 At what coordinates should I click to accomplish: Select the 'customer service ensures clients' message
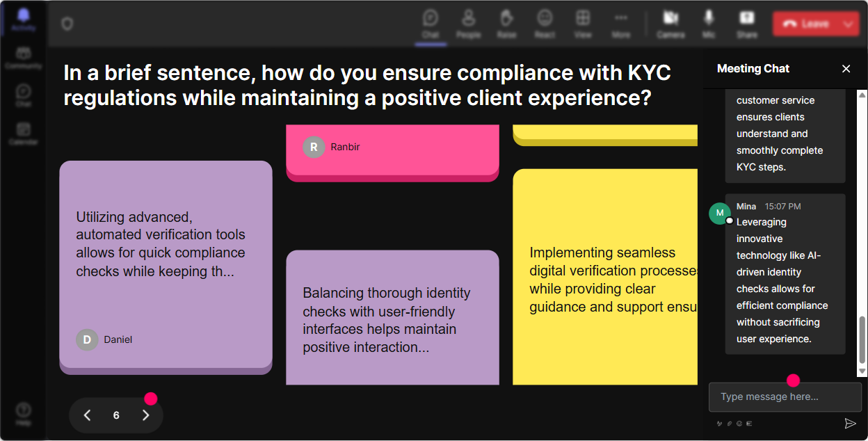click(x=785, y=136)
